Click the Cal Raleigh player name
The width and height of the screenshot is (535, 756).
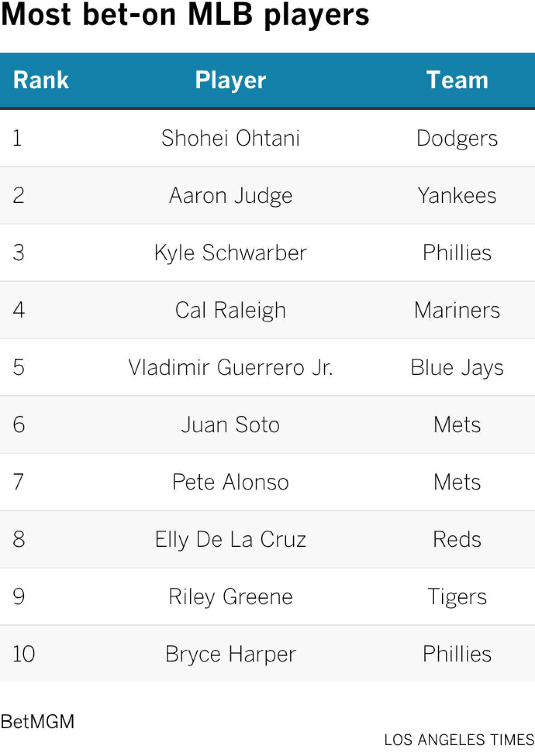coord(230,310)
